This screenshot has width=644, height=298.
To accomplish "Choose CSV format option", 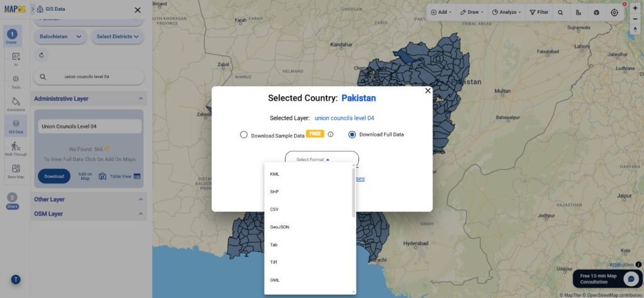I will point(309,209).
